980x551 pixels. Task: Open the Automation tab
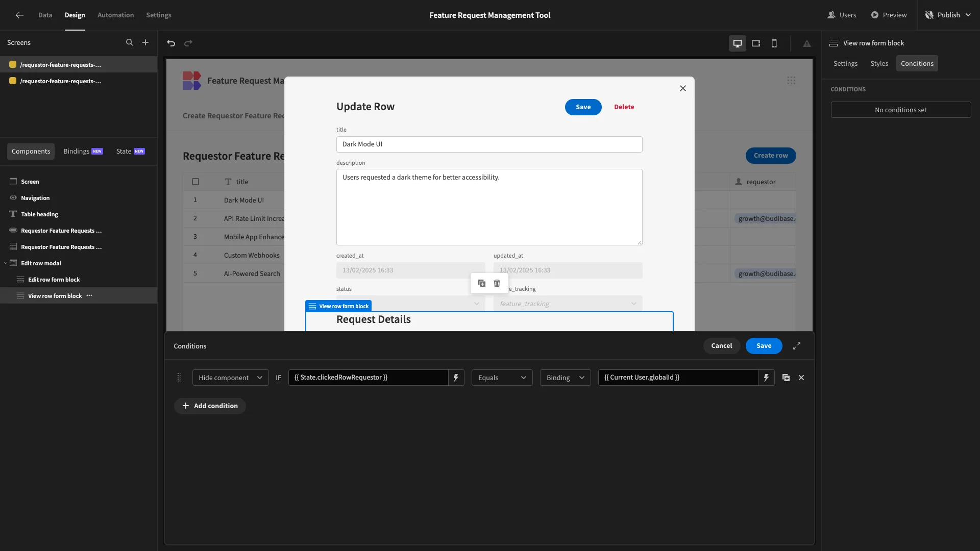116,15
